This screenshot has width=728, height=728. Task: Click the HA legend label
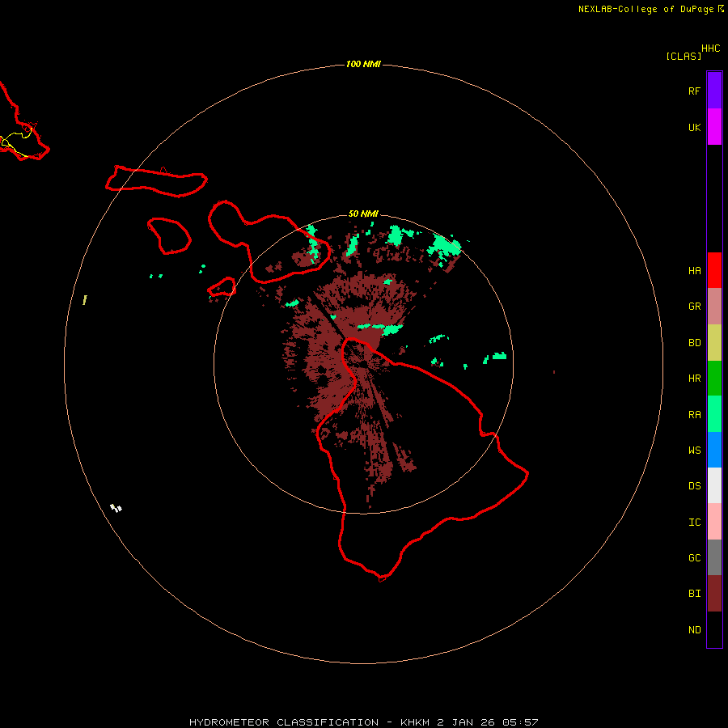pyautogui.click(x=694, y=271)
